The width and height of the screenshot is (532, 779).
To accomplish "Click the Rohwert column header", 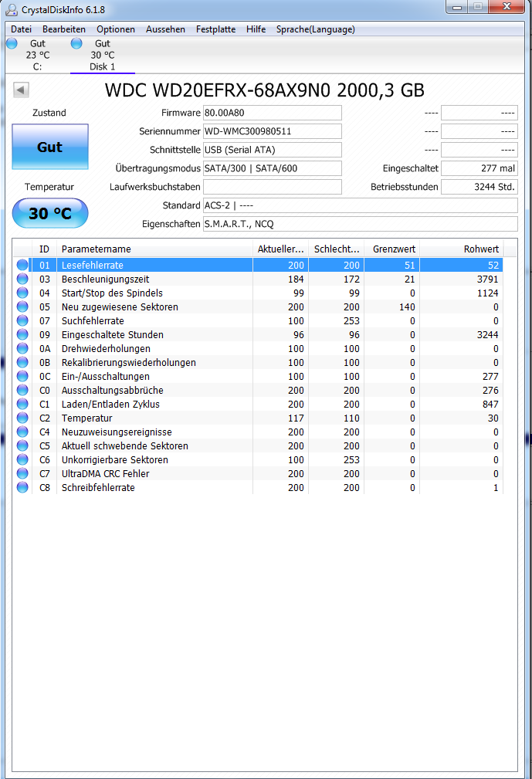I will click(462, 249).
